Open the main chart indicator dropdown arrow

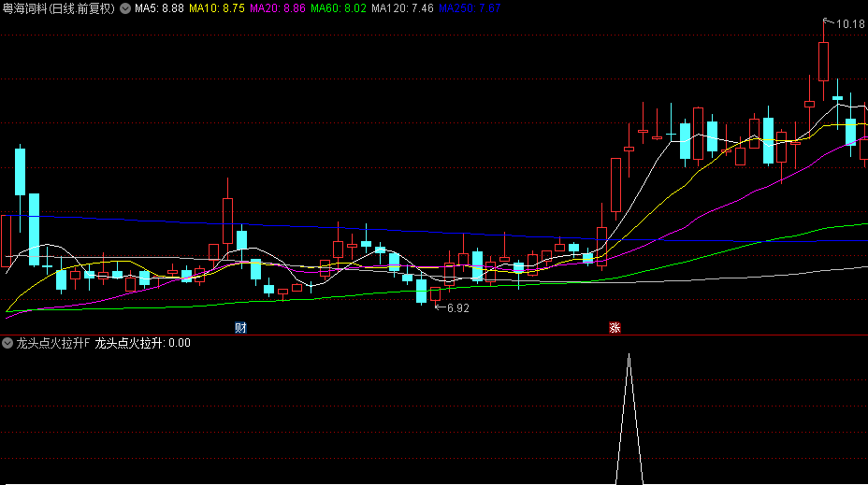(125, 8)
